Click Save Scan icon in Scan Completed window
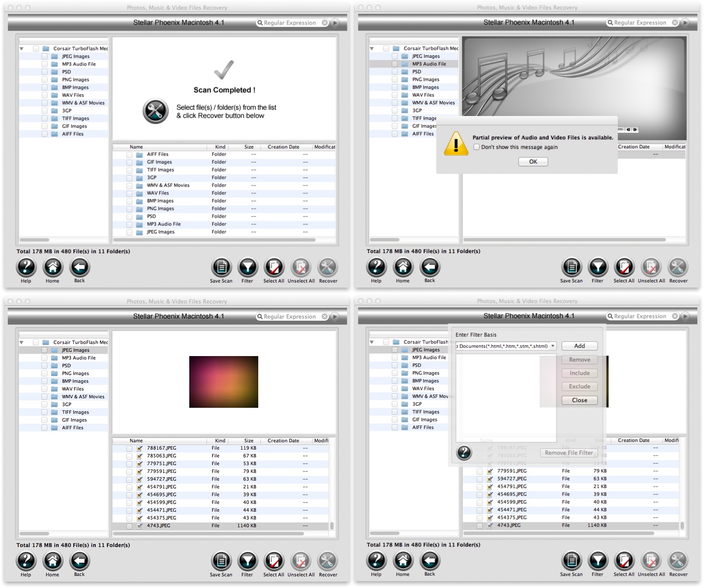Viewport: 704px width, 588px height. click(221, 268)
